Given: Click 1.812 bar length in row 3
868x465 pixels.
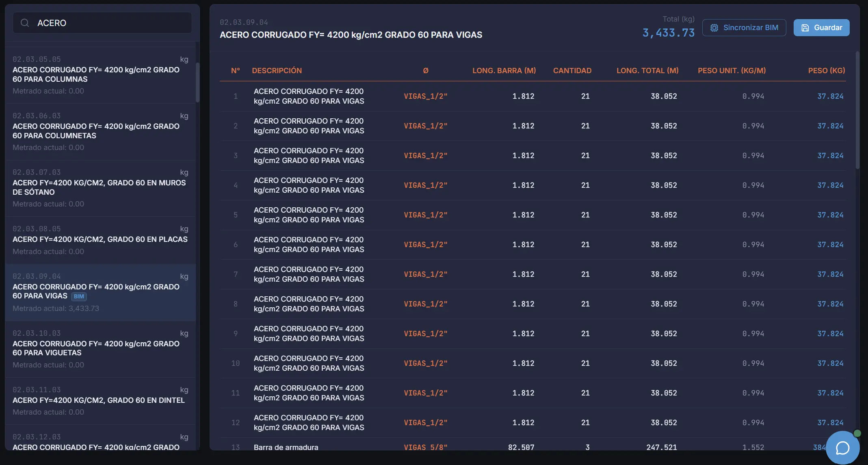Looking at the screenshot, I should (x=523, y=156).
